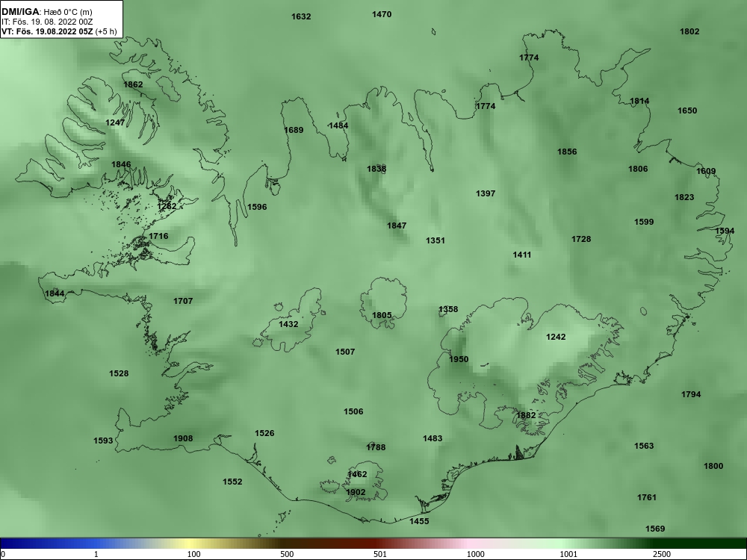Pick the 1908 value on Reykjanes
Viewport: 747px width, 560px height.
tap(183, 438)
